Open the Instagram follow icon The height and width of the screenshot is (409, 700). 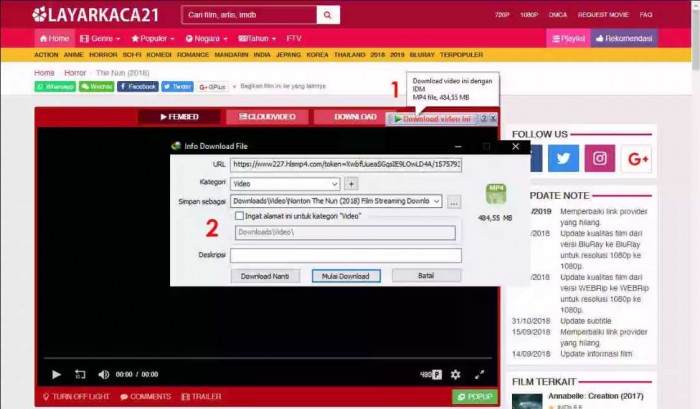pos(600,158)
